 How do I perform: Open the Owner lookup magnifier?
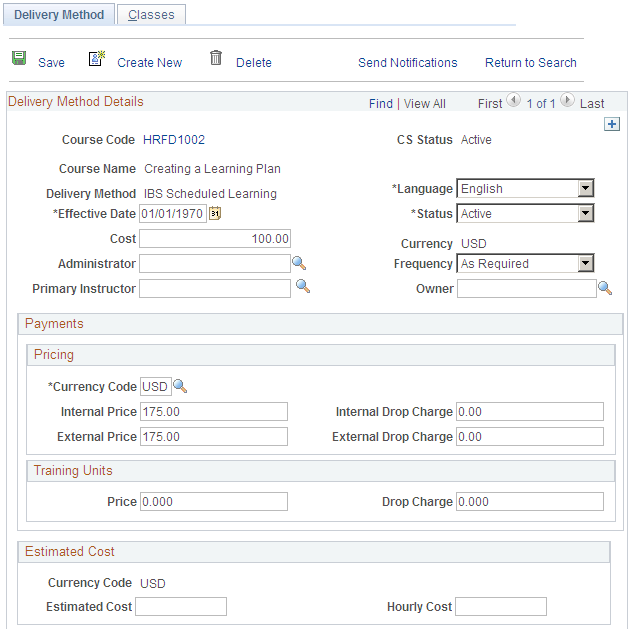click(x=605, y=288)
